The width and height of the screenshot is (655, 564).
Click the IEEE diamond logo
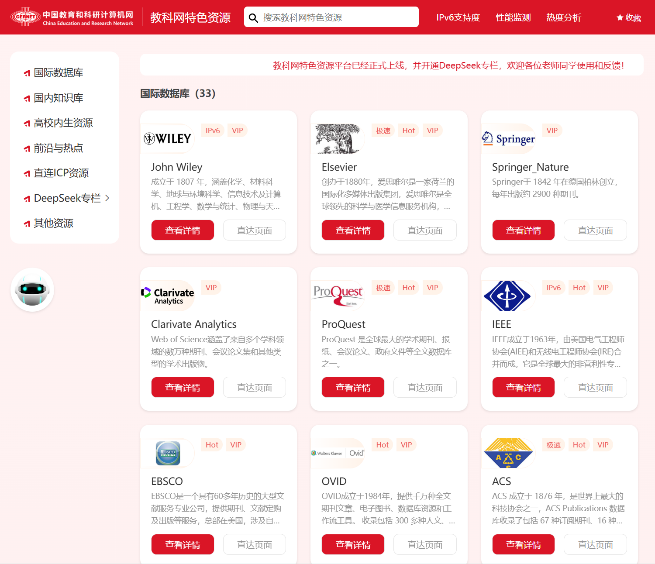pos(508,295)
